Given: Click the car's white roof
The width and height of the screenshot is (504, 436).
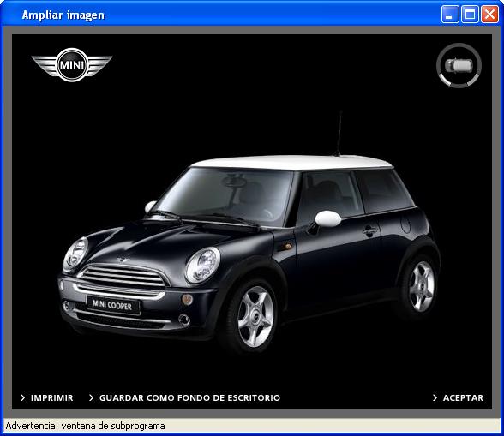Looking at the screenshot, I should point(292,163).
